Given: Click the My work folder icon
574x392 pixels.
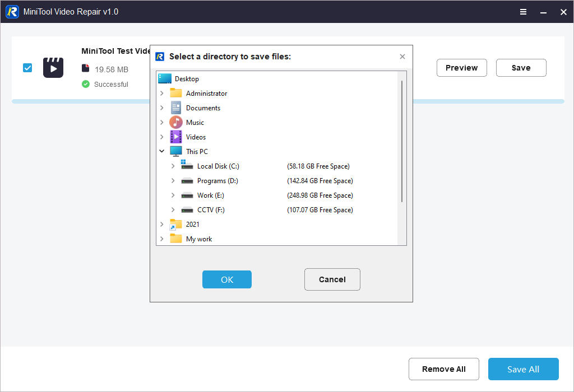Looking at the screenshot, I should pyautogui.click(x=175, y=239).
